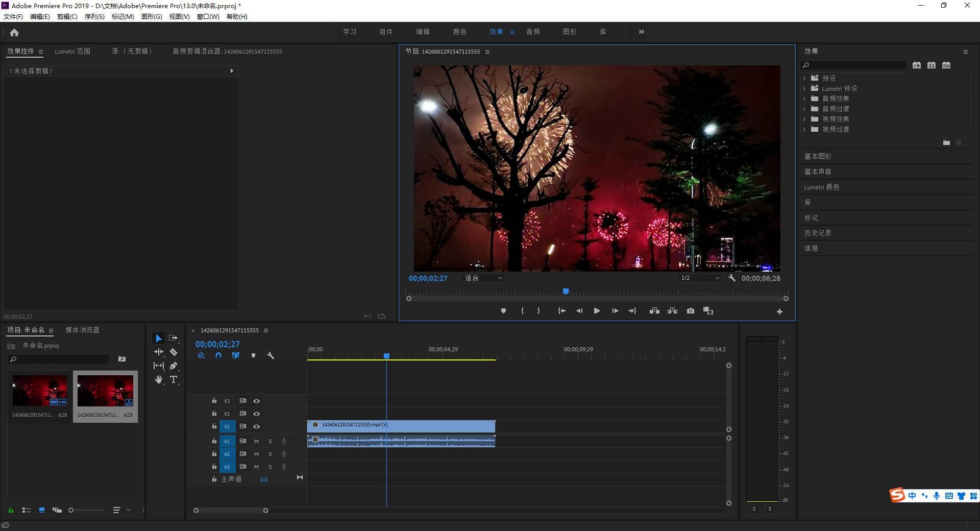Click the Home icon

14,33
